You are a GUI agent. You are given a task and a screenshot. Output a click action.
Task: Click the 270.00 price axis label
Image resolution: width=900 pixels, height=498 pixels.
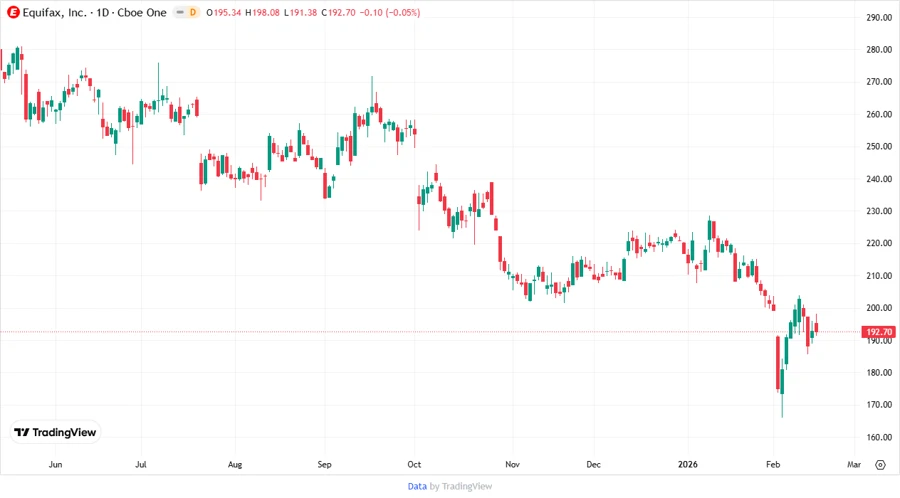879,82
